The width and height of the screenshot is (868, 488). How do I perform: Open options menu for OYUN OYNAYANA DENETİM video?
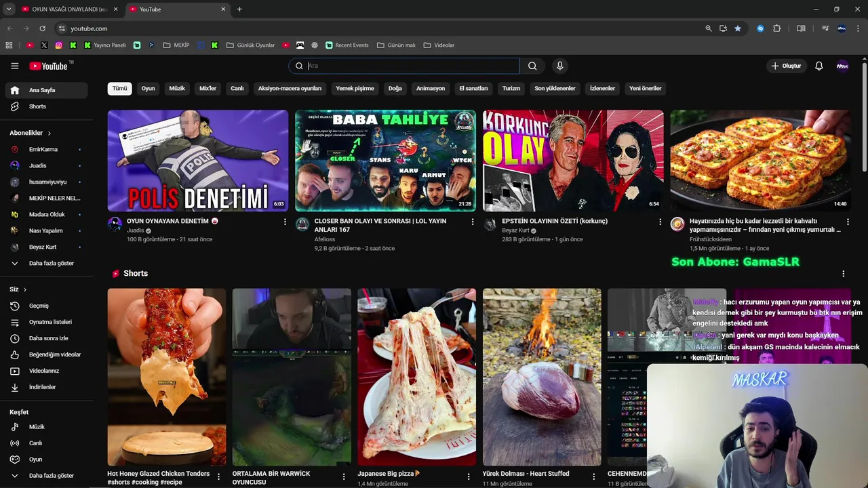tap(285, 222)
